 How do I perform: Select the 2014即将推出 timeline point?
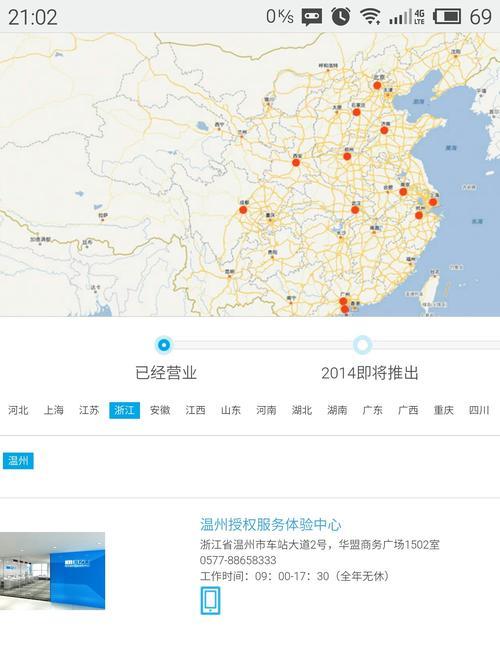(x=362, y=345)
